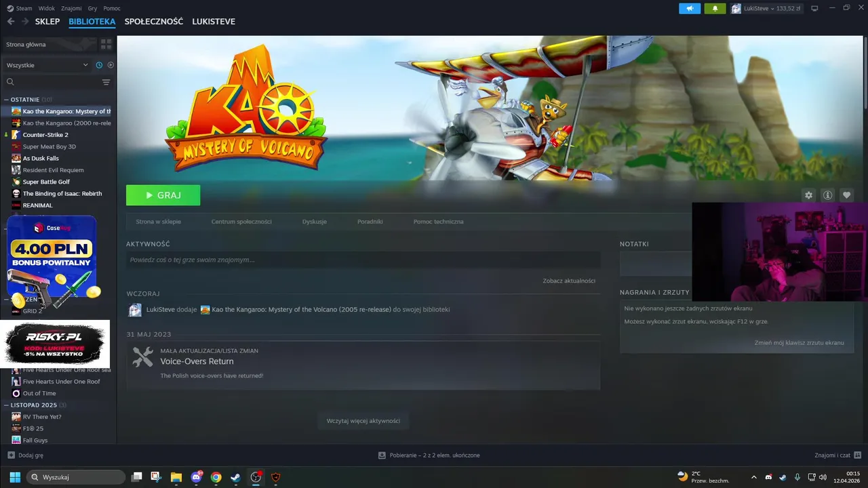Screen dimensions: 868x488
Task: Open Voice-Overs Return update entry
Action: (x=363, y=365)
